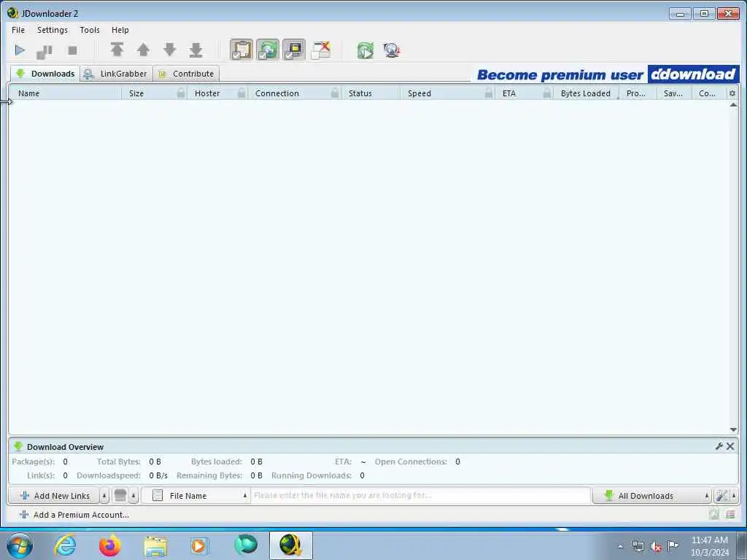Click the ddownload premium banner
Image resolution: width=747 pixels, height=560 pixels.
(x=608, y=74)
